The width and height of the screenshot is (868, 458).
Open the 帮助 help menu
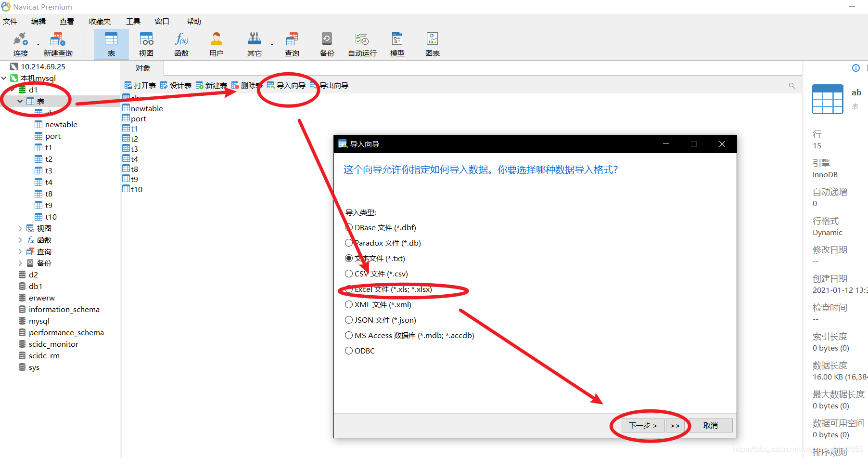coord(194,21)
